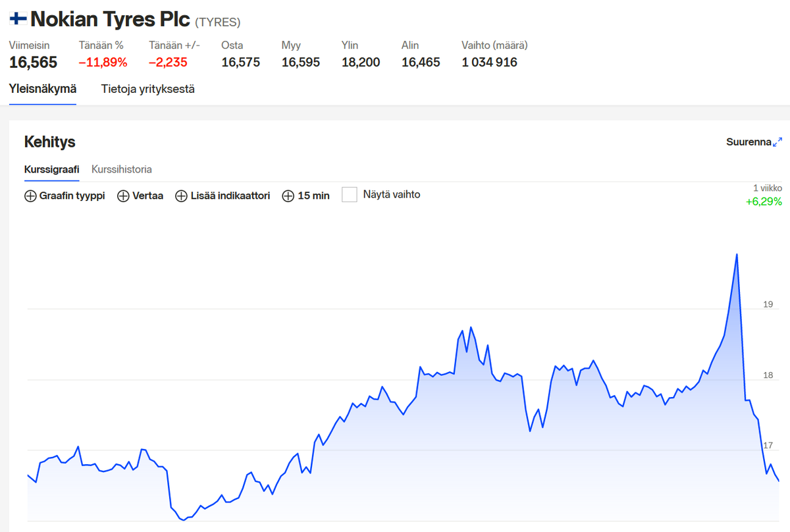790x532 pixels.
Task: Click the plus icon beside 15 min
Action: pos(288,196)
